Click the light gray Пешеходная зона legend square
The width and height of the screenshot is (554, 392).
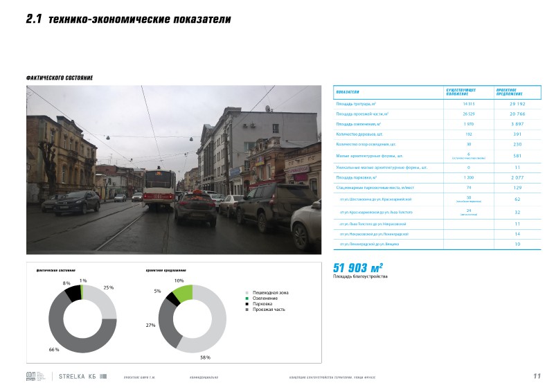pyautogui.click(x=247, y=293)
